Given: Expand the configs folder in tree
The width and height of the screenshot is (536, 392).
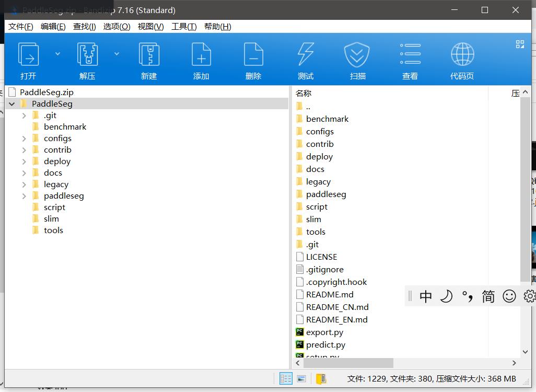Looking at the screenshot, I should tap(24, 139).
